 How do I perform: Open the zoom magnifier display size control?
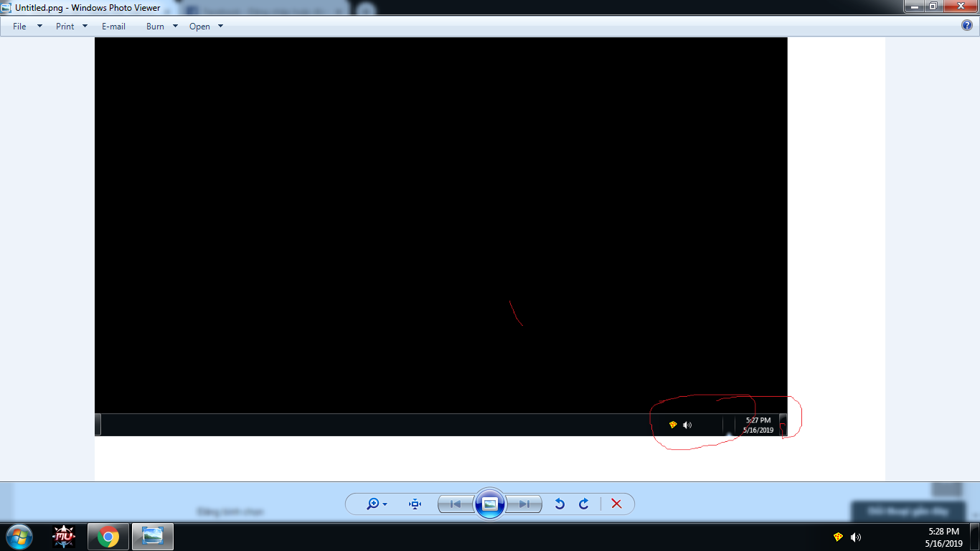coord(377,504)
